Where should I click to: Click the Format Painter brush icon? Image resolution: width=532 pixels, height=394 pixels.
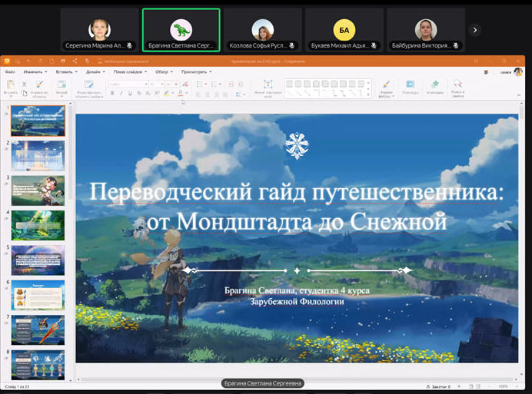coord(39,84)
